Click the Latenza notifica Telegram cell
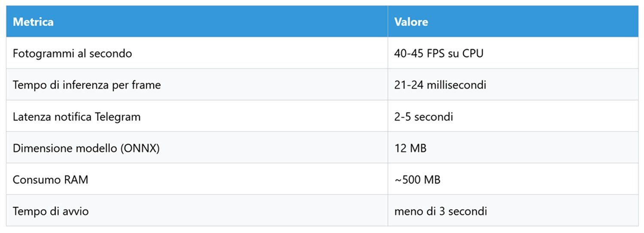The image size is (644, 233). tap(197, 116)
